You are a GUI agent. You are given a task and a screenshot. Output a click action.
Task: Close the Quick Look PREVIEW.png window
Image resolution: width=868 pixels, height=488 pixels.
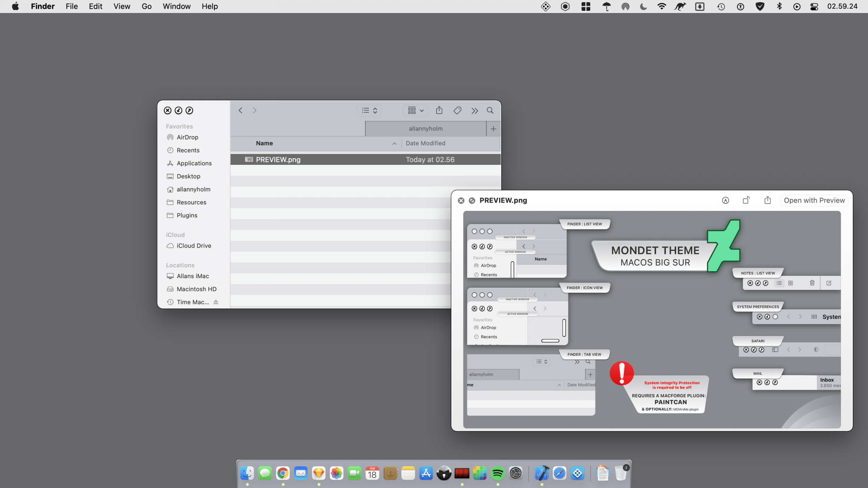tap(461, 200)
